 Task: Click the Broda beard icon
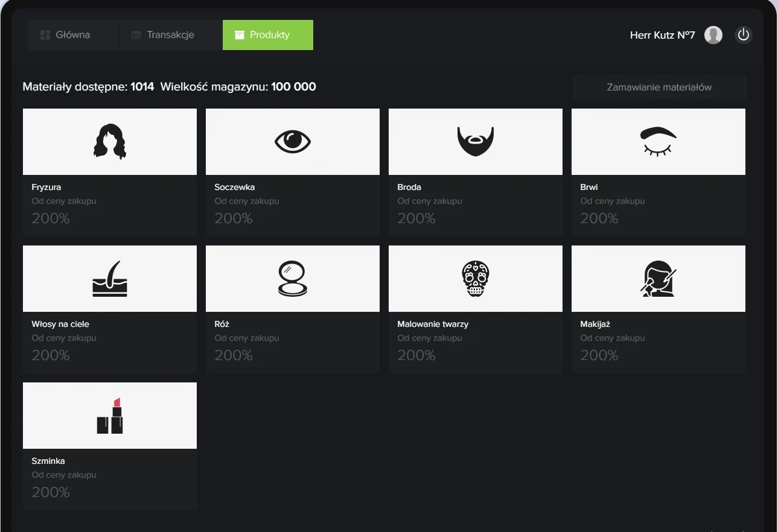[475, 142]
